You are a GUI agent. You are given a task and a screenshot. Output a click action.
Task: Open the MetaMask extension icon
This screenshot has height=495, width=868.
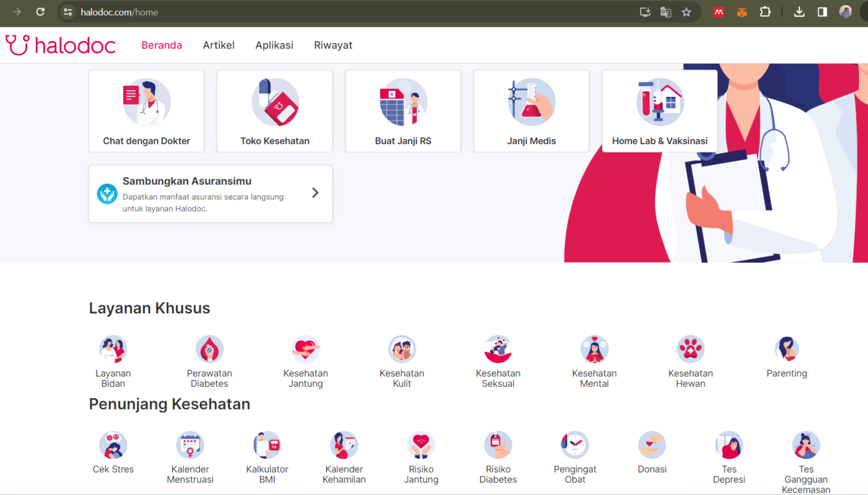pos(742,12)
